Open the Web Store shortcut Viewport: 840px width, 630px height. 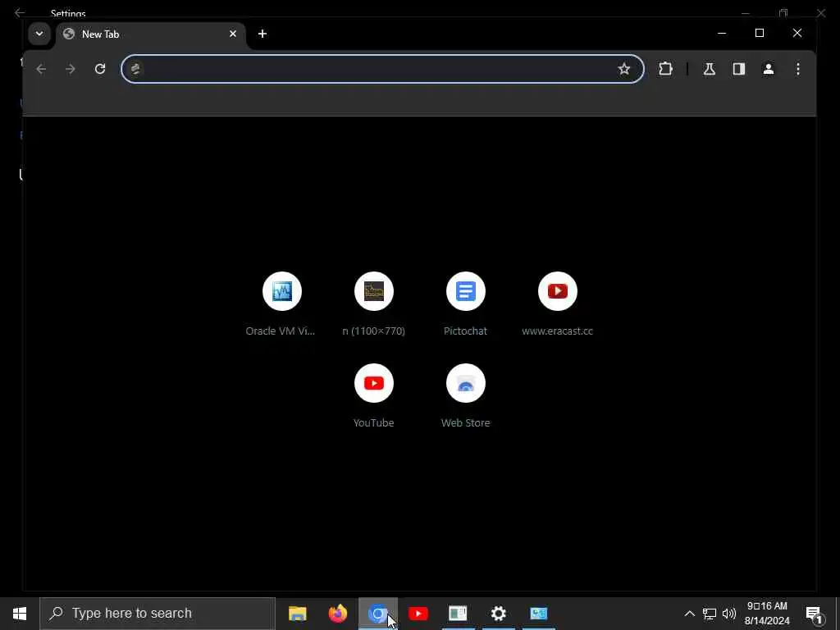[466, 395]
